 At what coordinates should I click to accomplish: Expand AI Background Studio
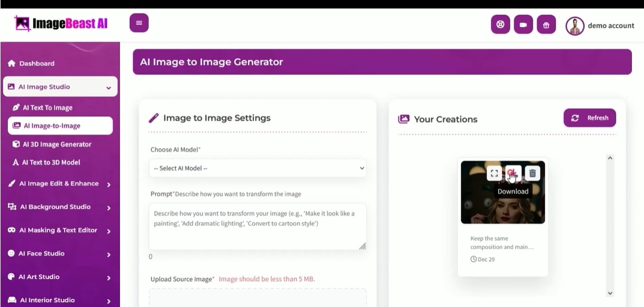click(x=60, y=207)
